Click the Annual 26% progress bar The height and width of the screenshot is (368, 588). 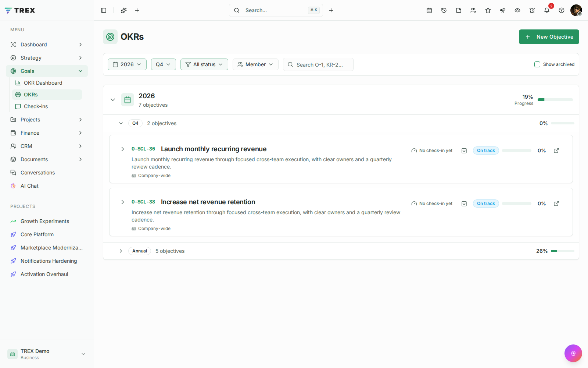coord(563,251)
